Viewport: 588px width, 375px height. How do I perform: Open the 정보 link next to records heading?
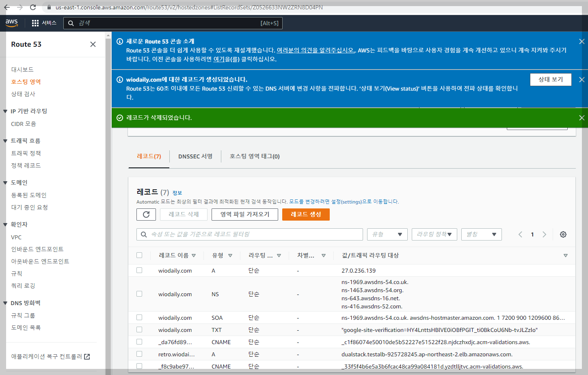(177, 193)
